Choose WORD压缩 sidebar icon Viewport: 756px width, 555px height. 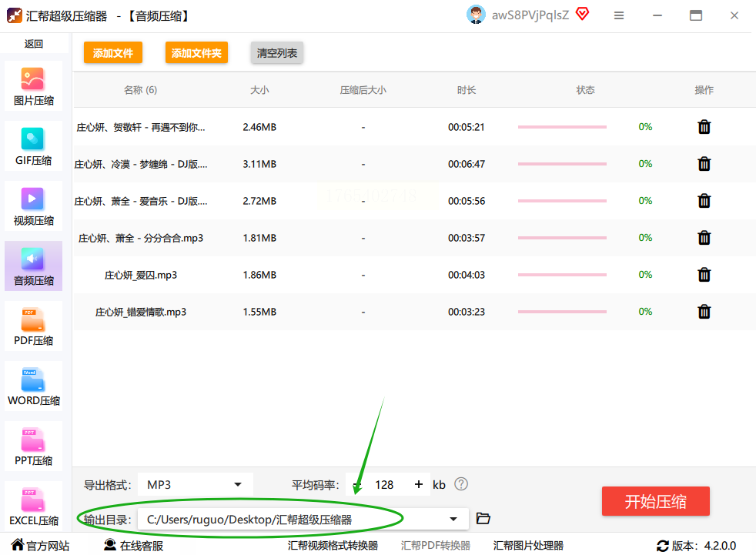[x=33, y=386]
